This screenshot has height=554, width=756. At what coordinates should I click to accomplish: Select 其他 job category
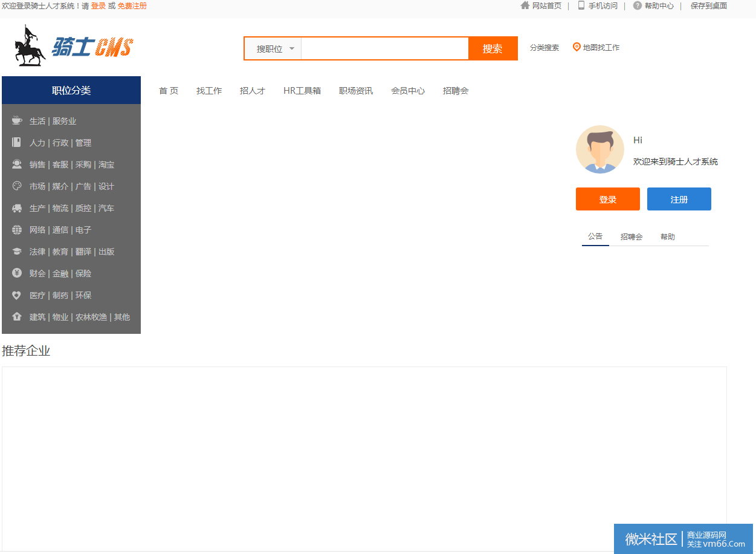[122, 317]
